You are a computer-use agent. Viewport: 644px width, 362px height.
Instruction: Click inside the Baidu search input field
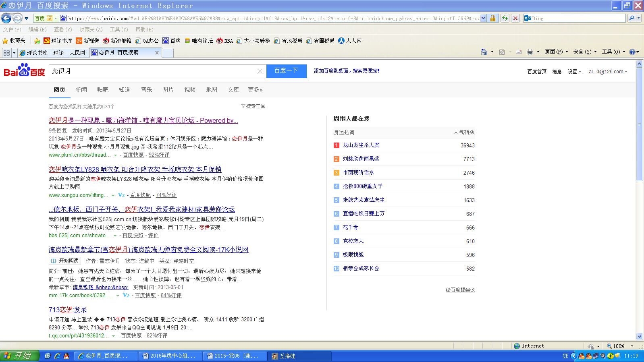point(153,71)
